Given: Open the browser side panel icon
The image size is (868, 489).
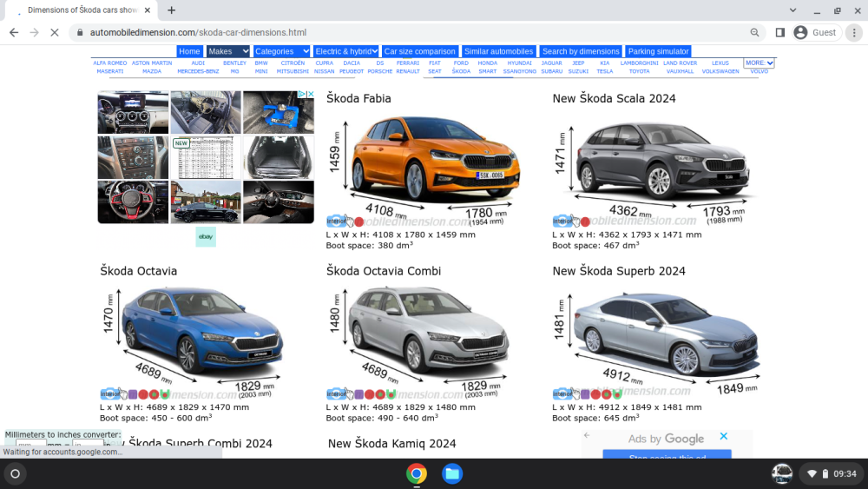Looking at the screenshot, I should pos(780,33).
